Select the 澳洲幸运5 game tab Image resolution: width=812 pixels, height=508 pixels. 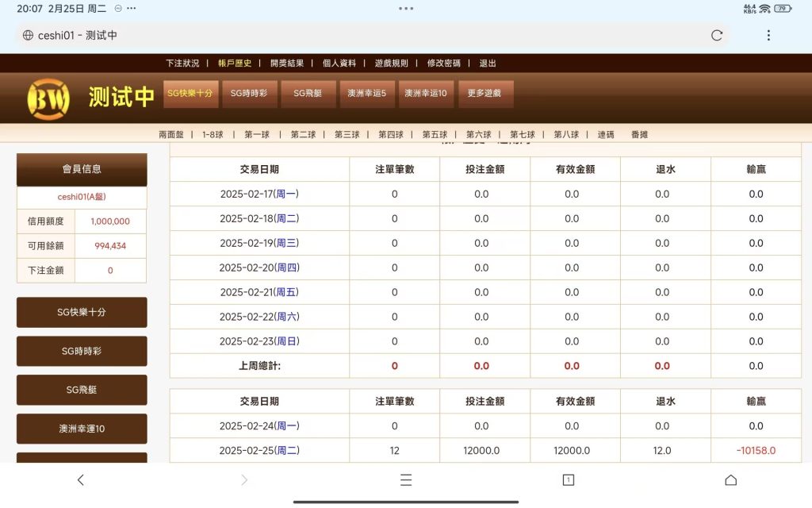(x=366, y=94)
